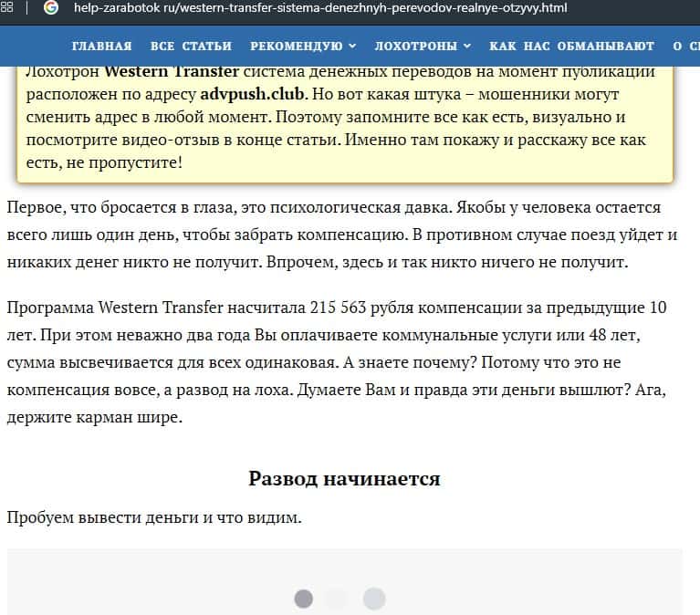Click the Google icon in address bar
Screen dimensions: 700x615
[51, 7]
